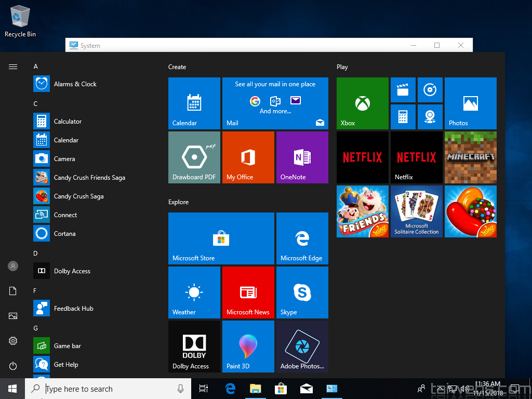Launch the Microsoft Store tile

click(222, 238)
